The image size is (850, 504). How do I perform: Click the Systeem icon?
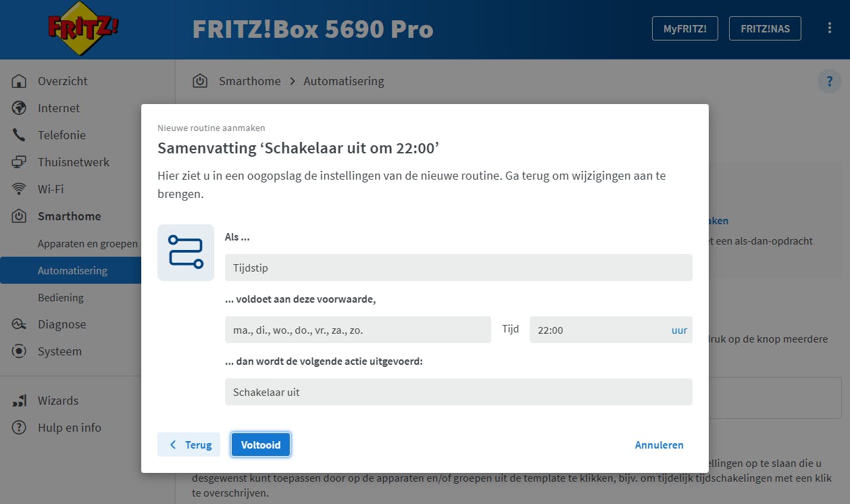[x=19, y=351]
